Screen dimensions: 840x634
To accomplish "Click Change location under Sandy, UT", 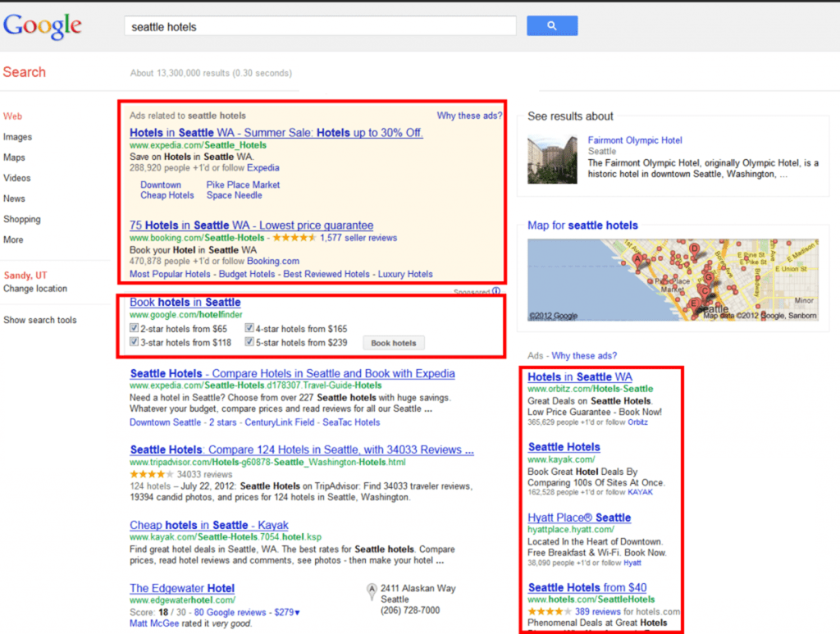I will pos(35,289).
